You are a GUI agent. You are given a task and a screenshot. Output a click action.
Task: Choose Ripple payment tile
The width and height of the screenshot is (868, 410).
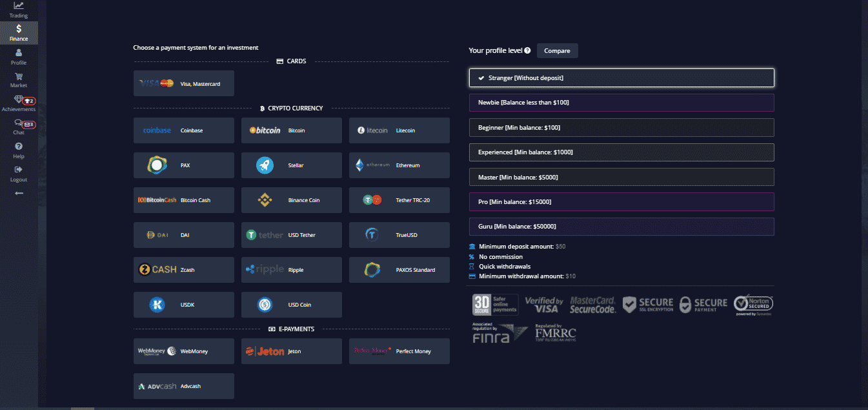[292, 270]
